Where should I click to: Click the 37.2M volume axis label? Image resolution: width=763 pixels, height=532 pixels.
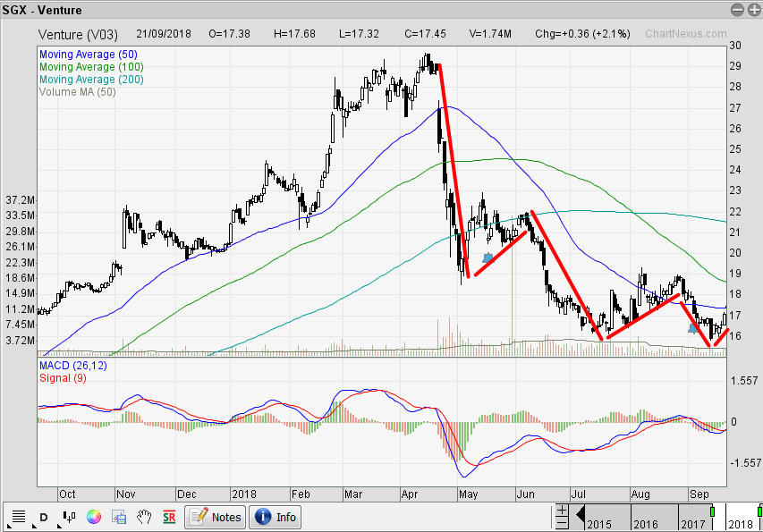tap(20, 200)
